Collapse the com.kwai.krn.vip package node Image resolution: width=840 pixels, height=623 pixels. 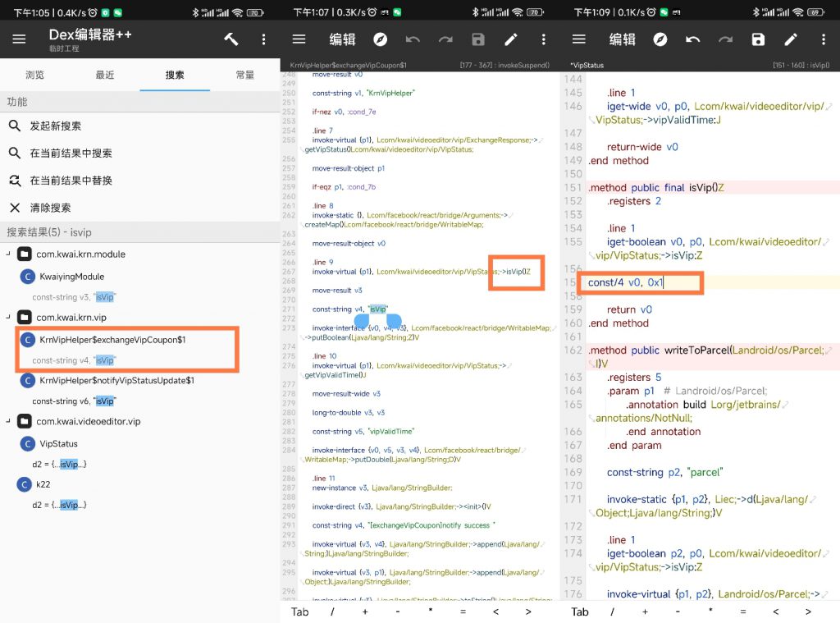click(8, 317)
